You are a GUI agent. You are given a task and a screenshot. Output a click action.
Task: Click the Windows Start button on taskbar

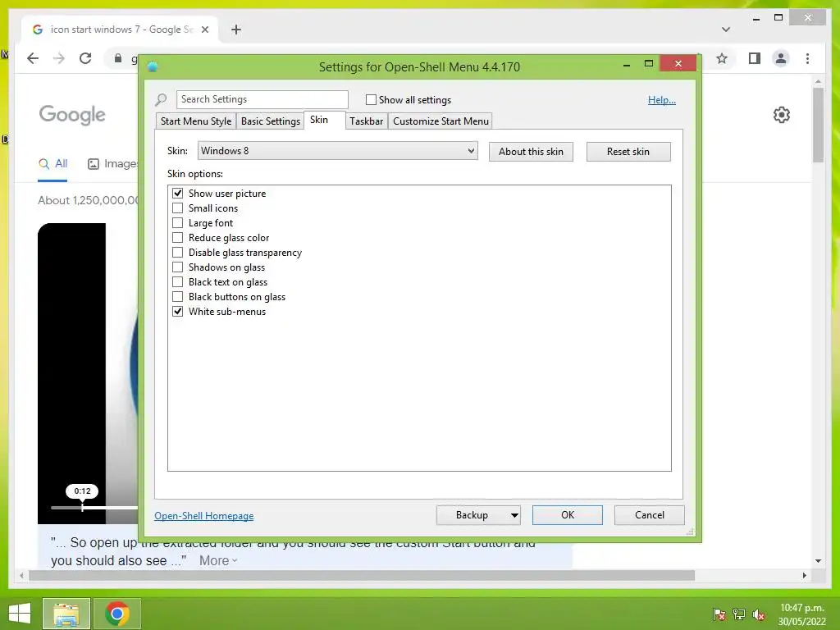20,614
